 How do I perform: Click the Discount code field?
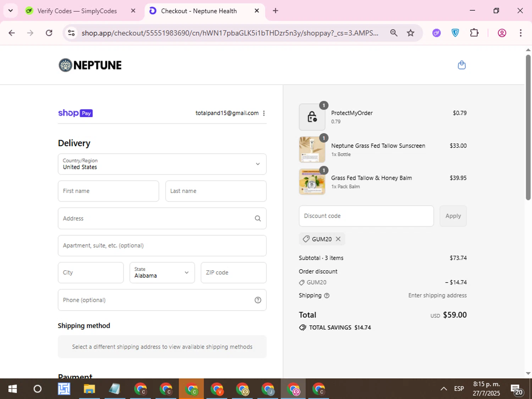point(366,216)
